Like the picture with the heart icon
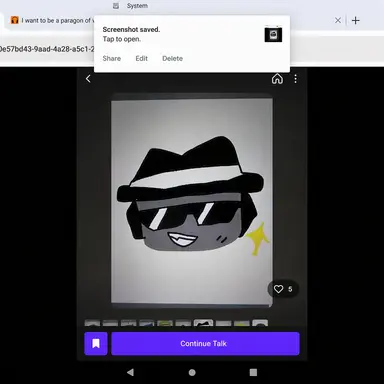 278,289
